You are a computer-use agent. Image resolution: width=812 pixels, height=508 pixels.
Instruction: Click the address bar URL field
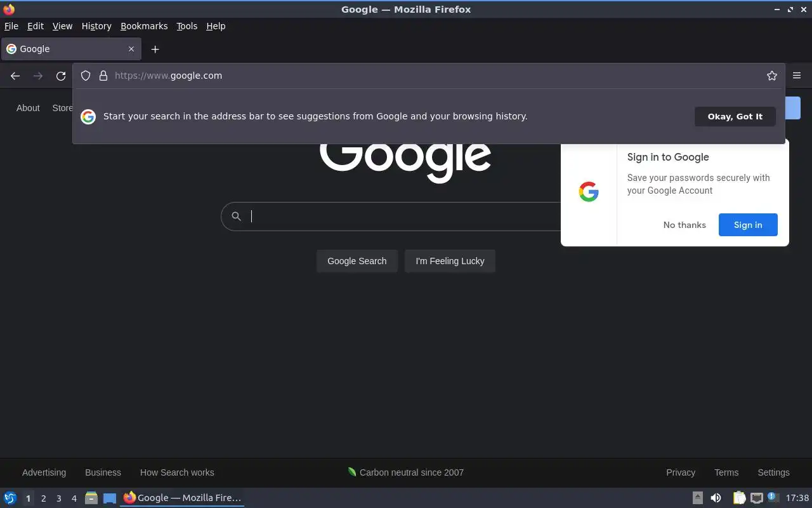[438, 76]
